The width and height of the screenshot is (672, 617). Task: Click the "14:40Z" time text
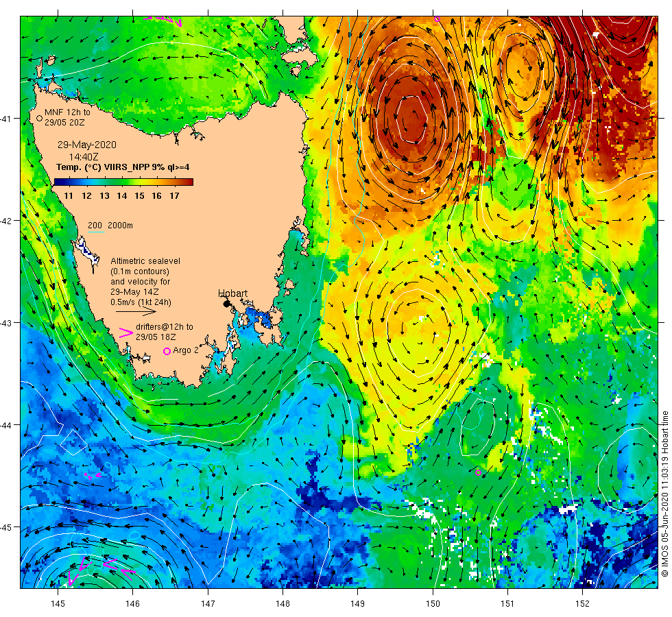point(84,157)
